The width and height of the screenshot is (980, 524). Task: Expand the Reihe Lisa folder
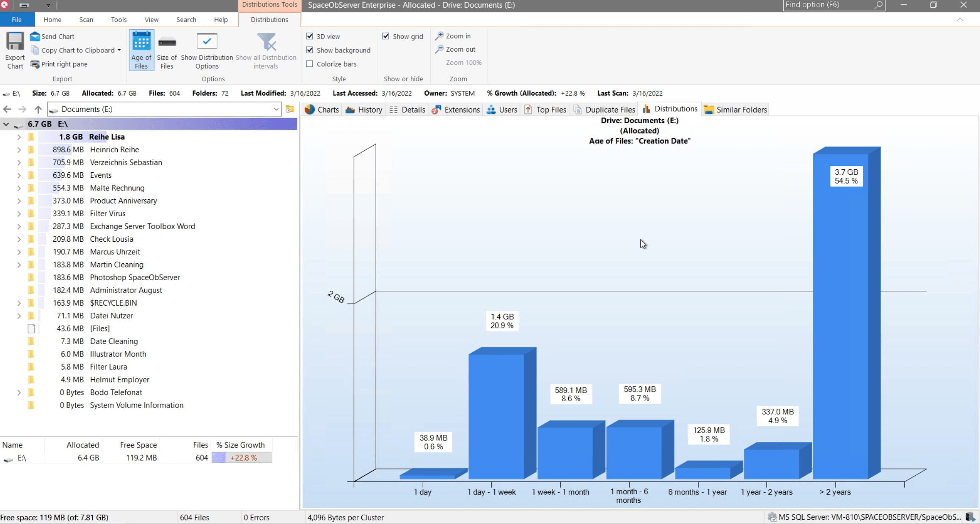(x=19, y=137)
